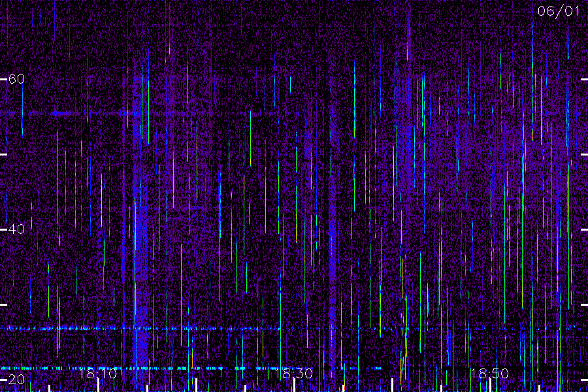
Task: Click the 40 frequency axis label
Action: [x=16, y=229]
